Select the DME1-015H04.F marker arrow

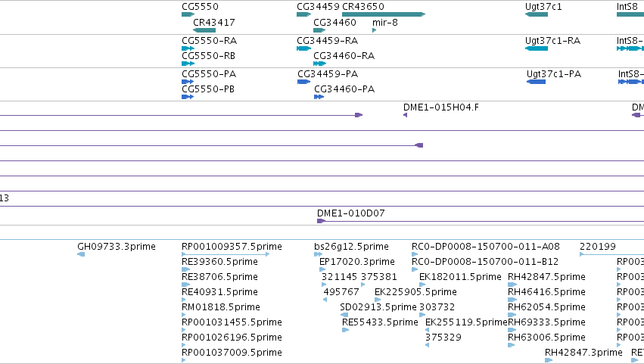pos(406,115)
